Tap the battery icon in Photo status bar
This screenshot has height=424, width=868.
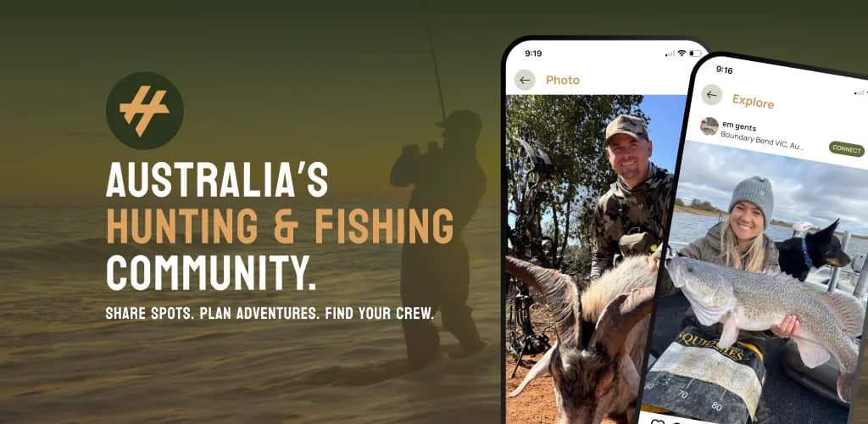point(695,53)
